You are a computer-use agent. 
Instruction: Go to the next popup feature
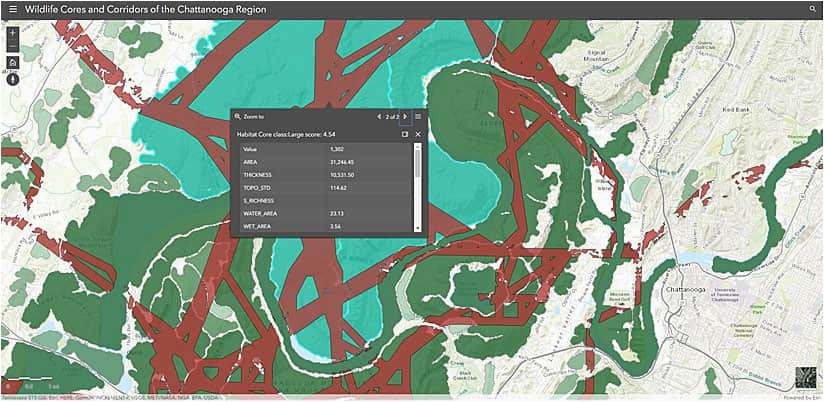405,117
